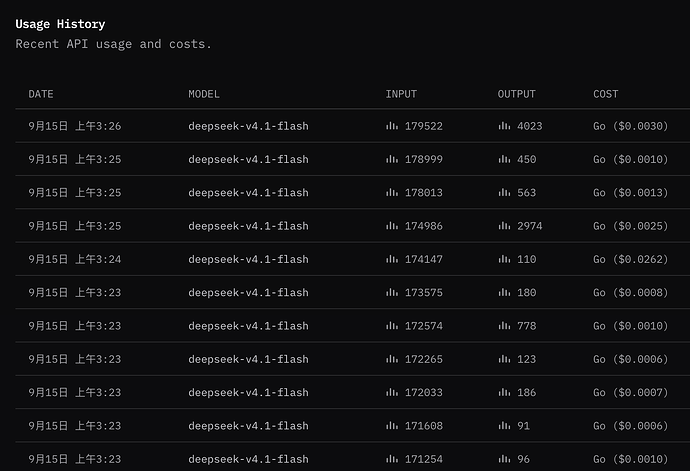Image resolution: width=690 pixels, height=471 pixels.
Task: Select the 9月15日 上午3:24 usage row
Action: click(x=352, y=259)
